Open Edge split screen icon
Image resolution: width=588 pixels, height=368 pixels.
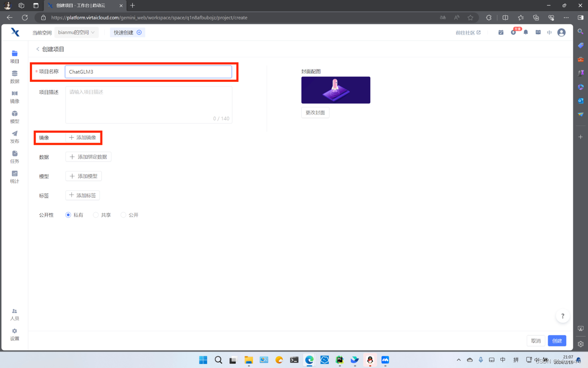coord(505,17)
